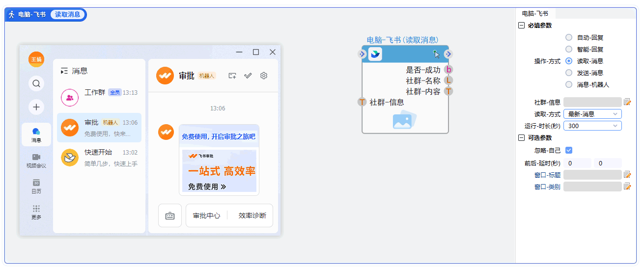This screenshot has width=644, height=268.
Task: Open the 工作群 conversation in message list
Action: (99, 97)
